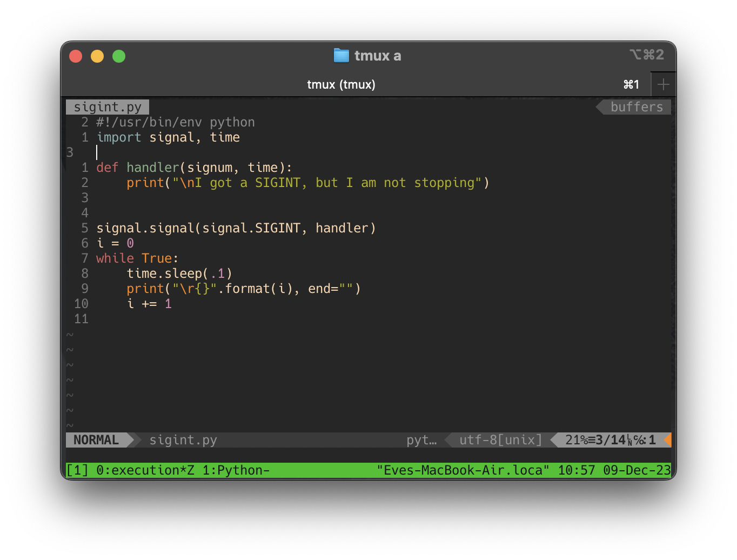Click the blue folder icon in title bar
Viewport: 737px width, 560px height.
341,56
